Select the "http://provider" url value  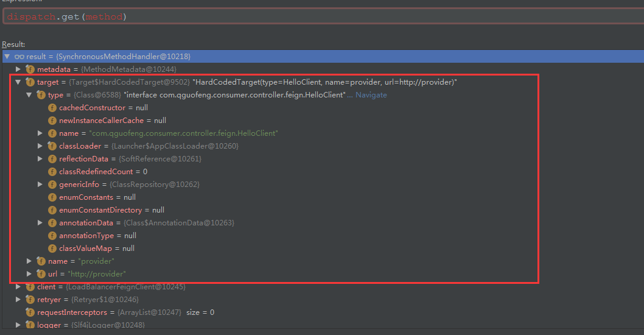coord(97,273)
